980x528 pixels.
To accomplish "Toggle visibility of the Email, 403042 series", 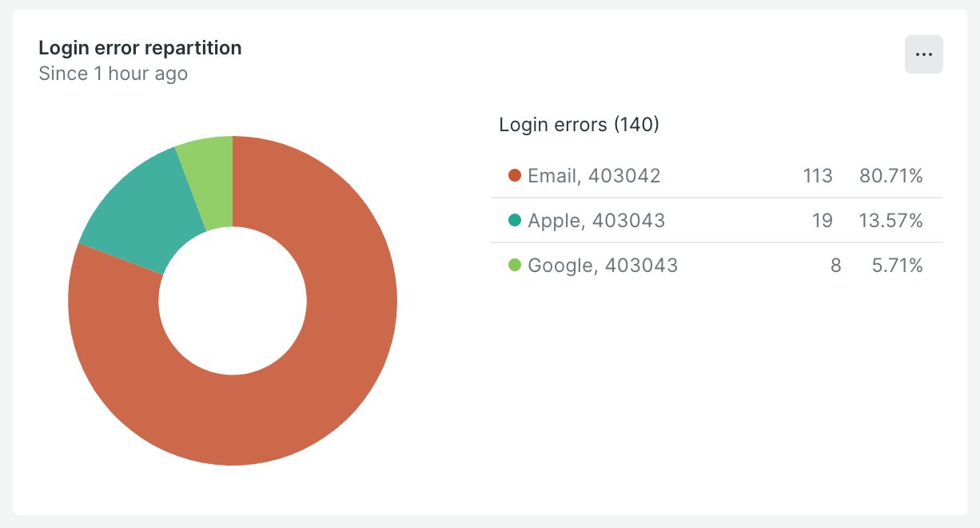I will point(595,175).
